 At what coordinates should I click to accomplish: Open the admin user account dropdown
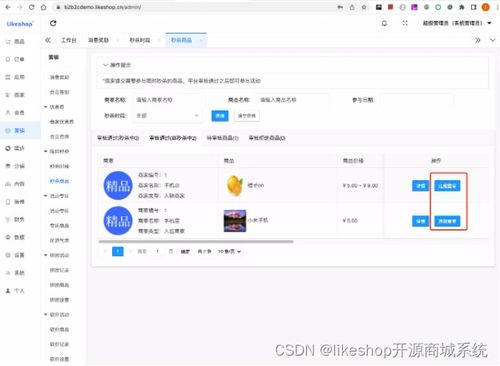coord(457,23)
